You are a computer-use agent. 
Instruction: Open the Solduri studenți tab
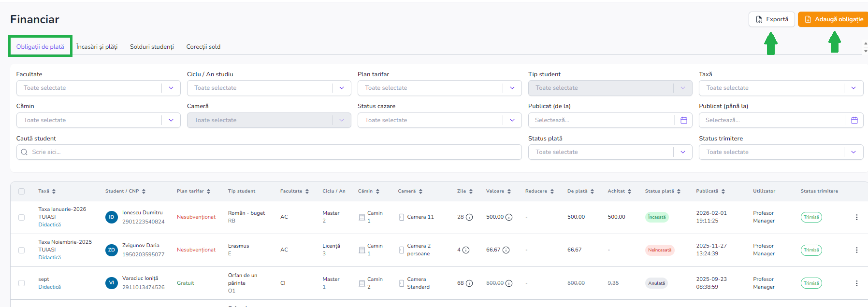pos(152,47)
